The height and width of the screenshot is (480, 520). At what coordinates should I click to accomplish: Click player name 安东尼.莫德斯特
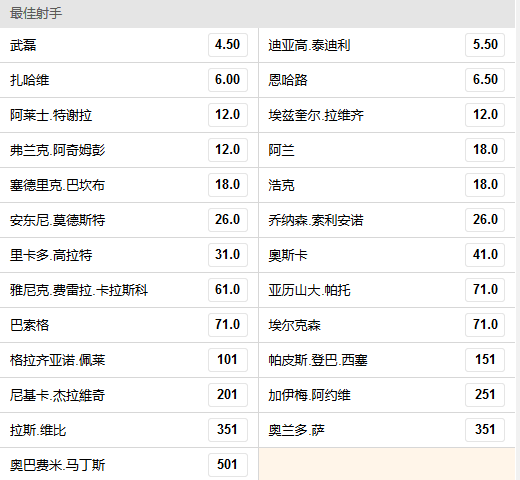pyautogui.click(x=58, y=220)
